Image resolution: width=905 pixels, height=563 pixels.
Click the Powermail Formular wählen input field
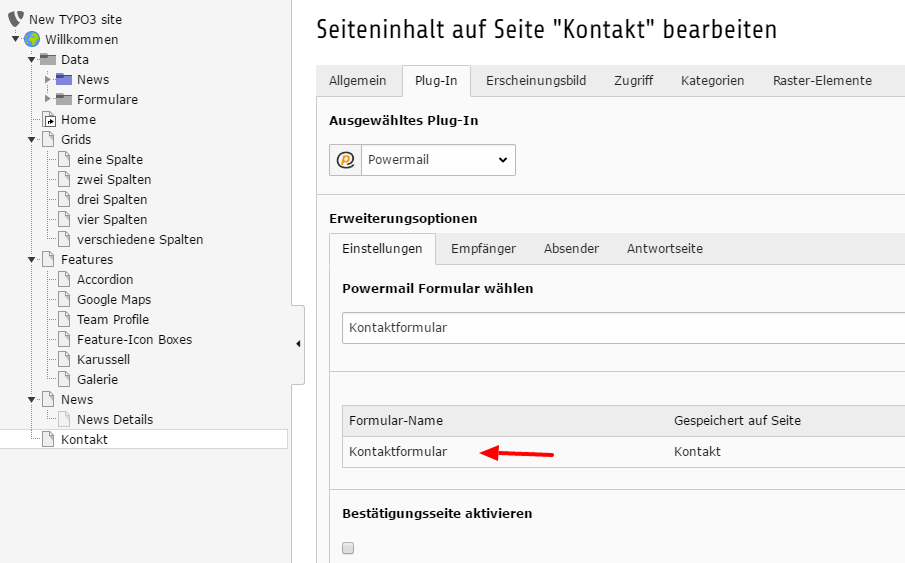coord(623,328)
